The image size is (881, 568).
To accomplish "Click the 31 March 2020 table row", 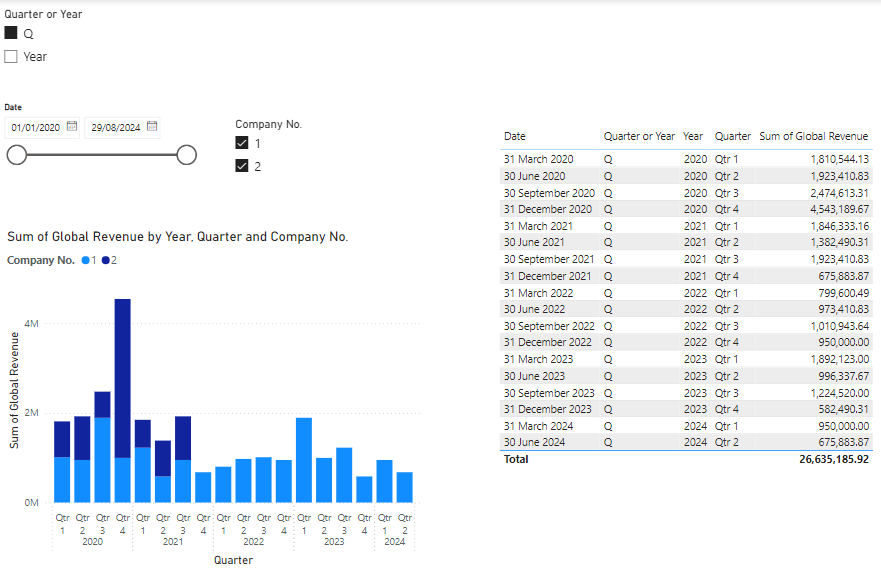I will click(686, 159).
